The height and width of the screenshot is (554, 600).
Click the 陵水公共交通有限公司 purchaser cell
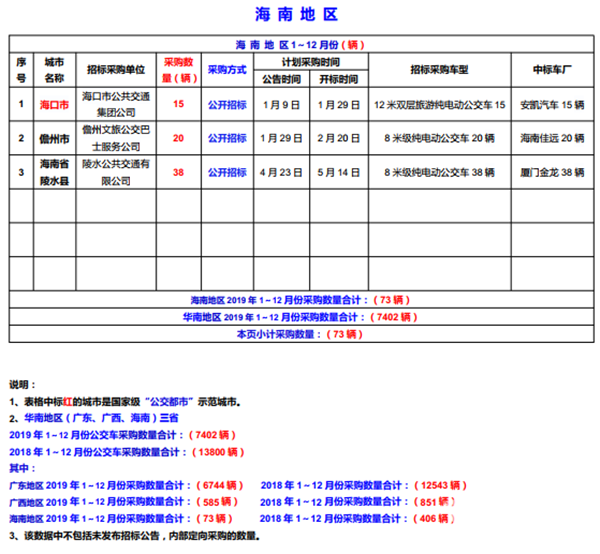pyautogui.click(x=115, y=171)
